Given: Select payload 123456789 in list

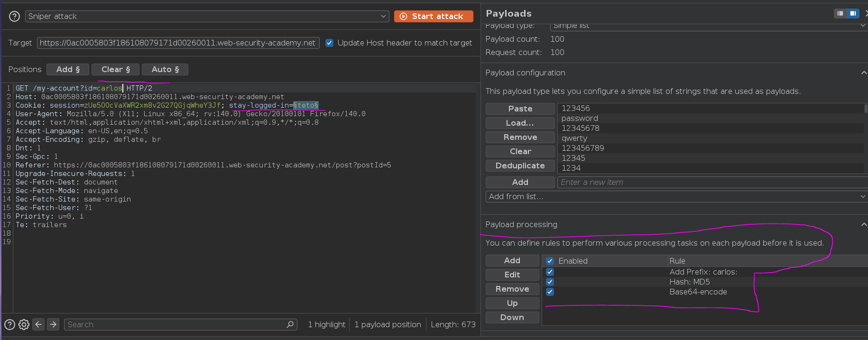Looking at the screenshot, I should tap(711, 148).
